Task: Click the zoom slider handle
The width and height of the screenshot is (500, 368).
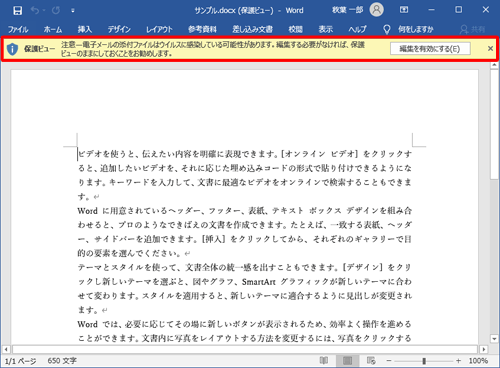Action: [424, 361]
